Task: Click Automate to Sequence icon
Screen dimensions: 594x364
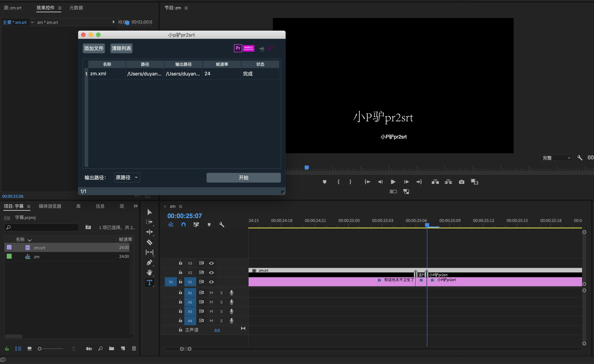Action: click(x=89, y=348)
